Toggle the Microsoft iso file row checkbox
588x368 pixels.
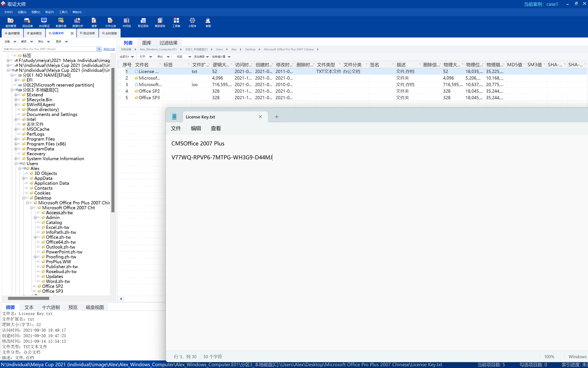coord(120,84)
